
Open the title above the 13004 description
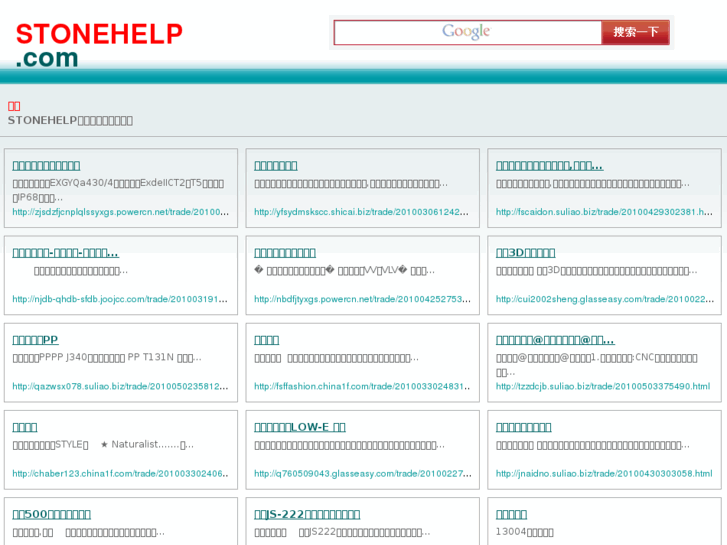[x=511, y=514]
